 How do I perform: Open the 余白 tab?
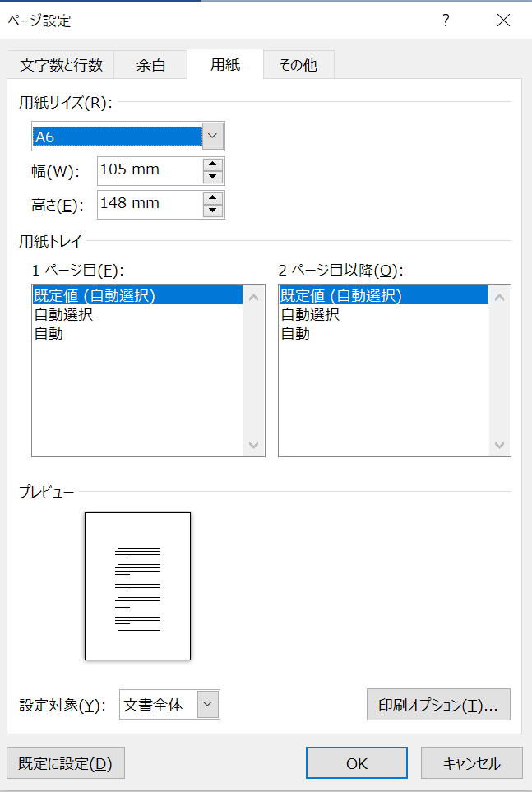click(150, 65)
